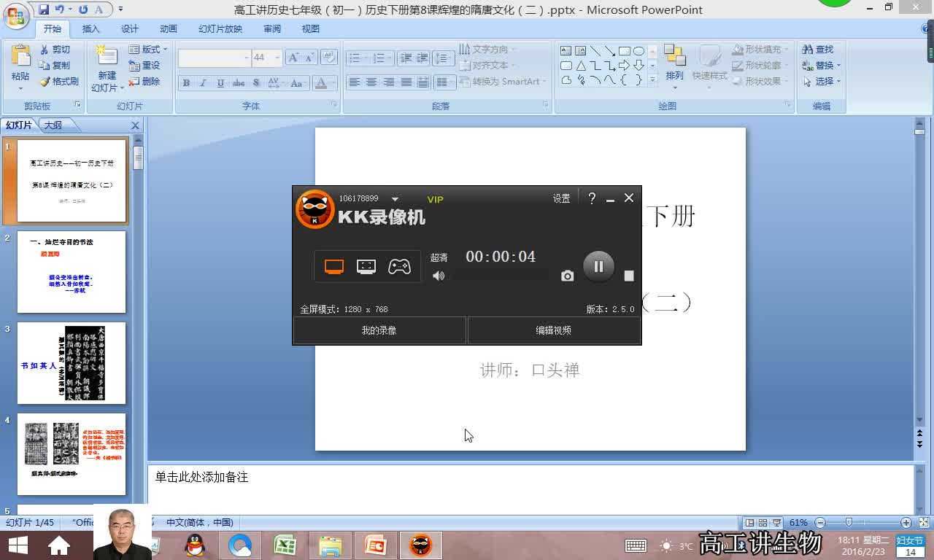934x560 pixels.
Task: Open 设置 settings in KK recorder
Action: coord(561,198)
